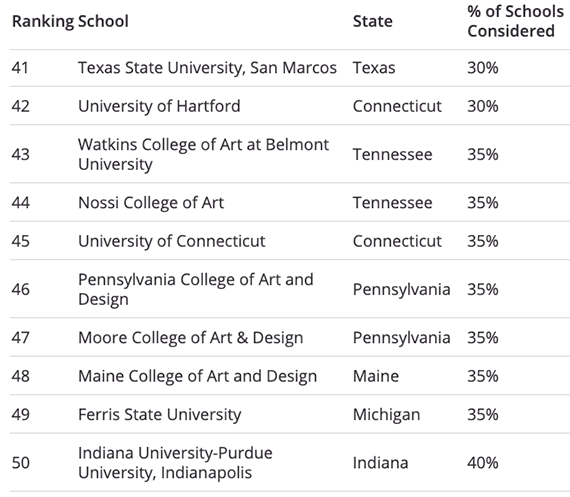This screenshot has width=570, height=497.
Task: Click the State column header
Action: (373, 21)
